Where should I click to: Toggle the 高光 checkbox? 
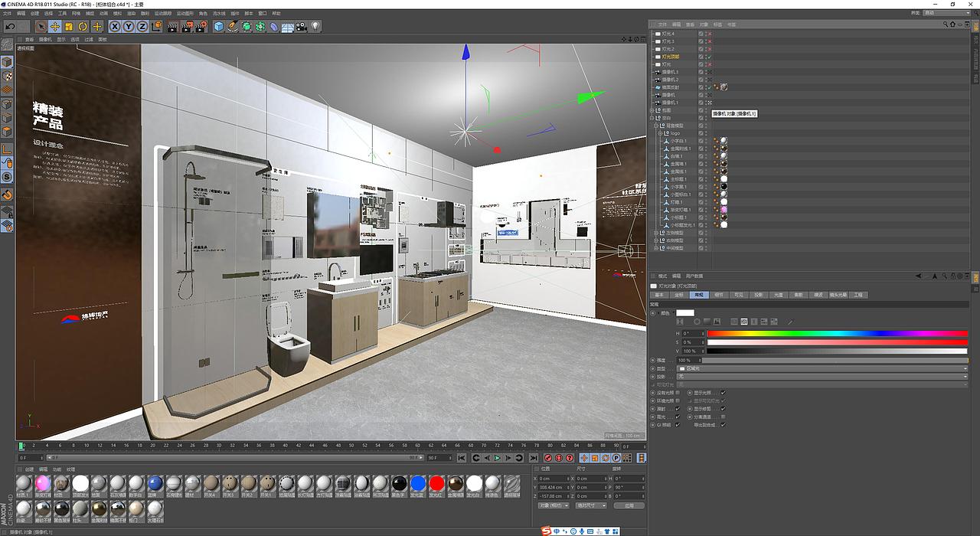click(678, 417)
